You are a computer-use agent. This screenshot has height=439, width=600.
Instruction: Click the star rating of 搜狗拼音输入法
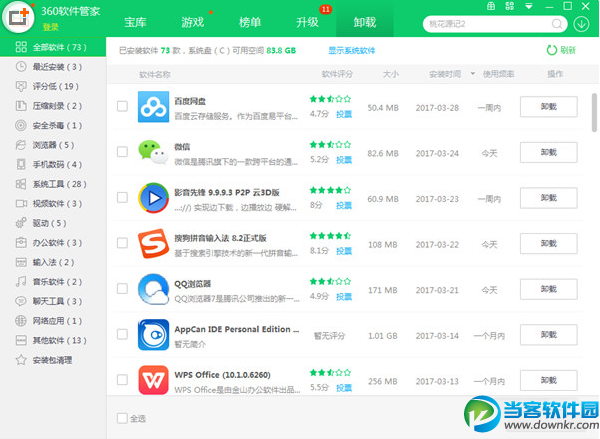click(x=330, y=236)
